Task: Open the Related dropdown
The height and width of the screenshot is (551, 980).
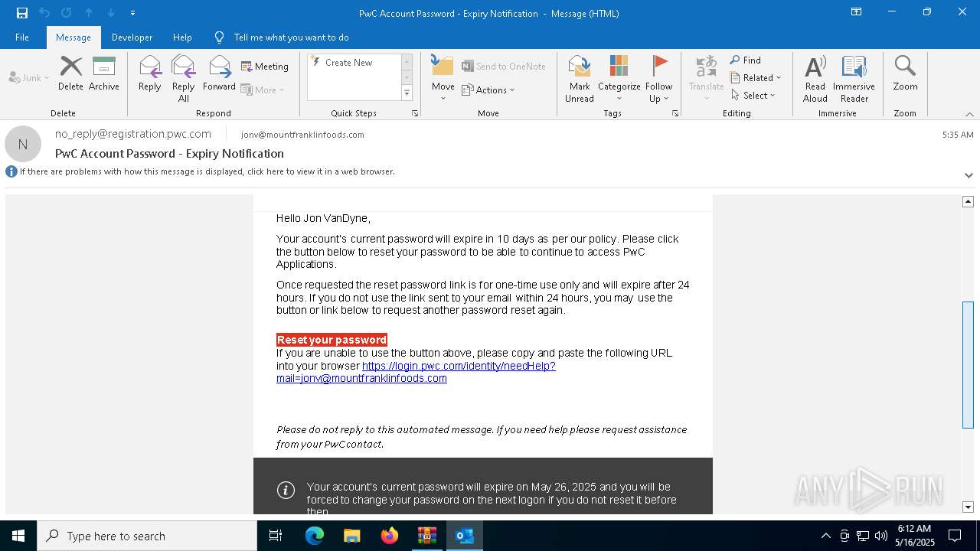Action: pyautogui.click(x=756, y=77)
